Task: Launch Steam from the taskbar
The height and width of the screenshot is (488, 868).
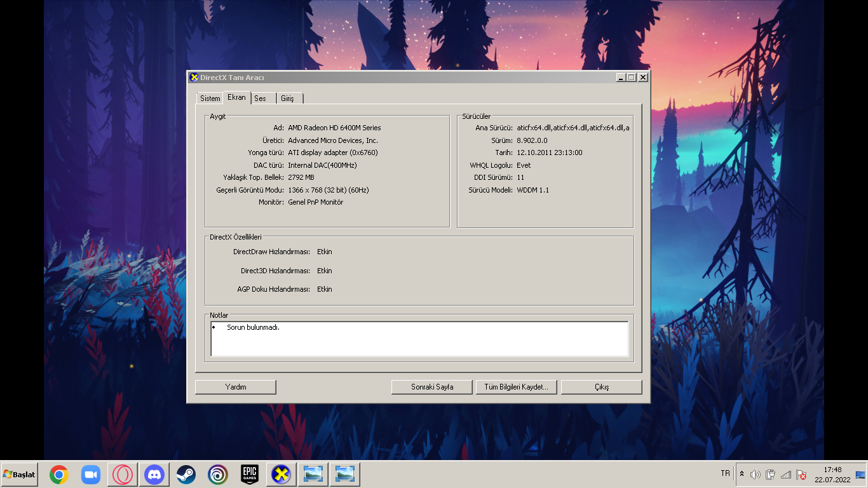Action: point(186,475)
